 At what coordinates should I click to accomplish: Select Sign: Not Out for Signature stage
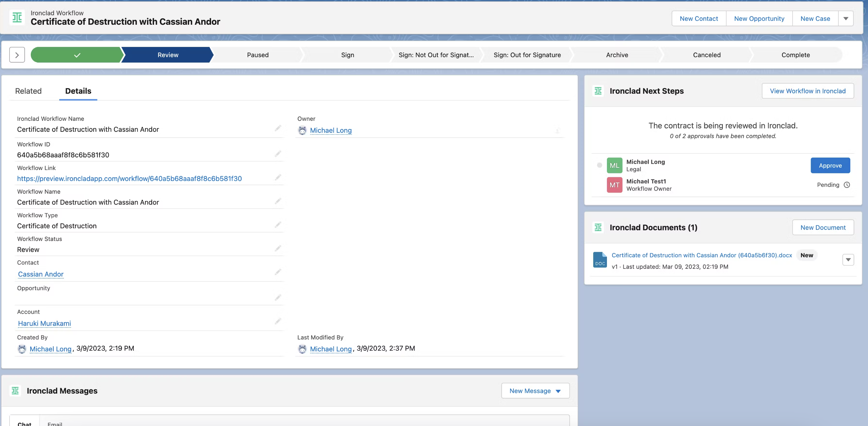coord(436,55)
